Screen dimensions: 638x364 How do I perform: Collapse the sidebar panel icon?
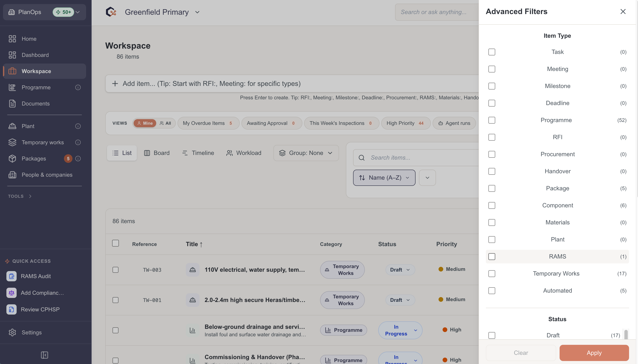pos(45,355)
